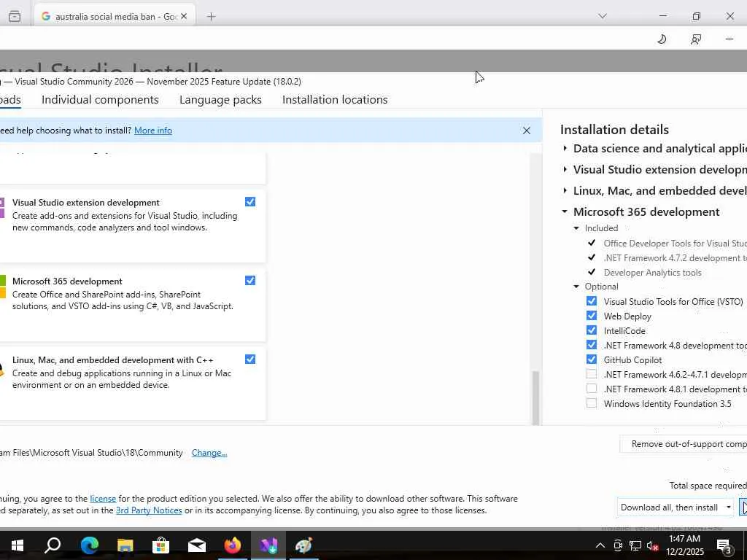Viewport: 747px width, 560px height.
Task: Switch to Individual components tab
Action: [100, 99]
